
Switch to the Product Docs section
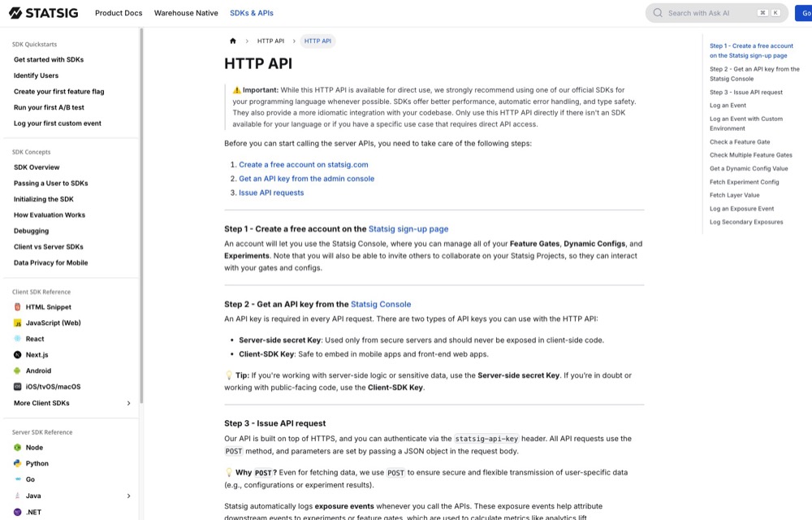pyautogui.click(x=118, y=13)
